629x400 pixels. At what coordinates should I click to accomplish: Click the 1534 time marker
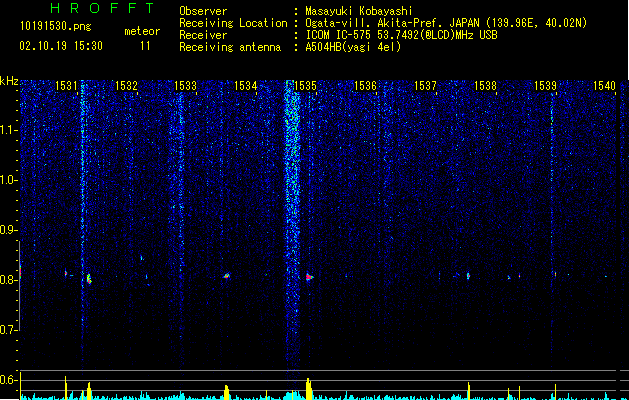[x=246, y=85]
